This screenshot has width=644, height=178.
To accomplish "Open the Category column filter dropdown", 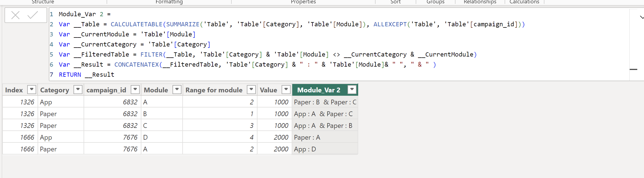I will 78,90.
